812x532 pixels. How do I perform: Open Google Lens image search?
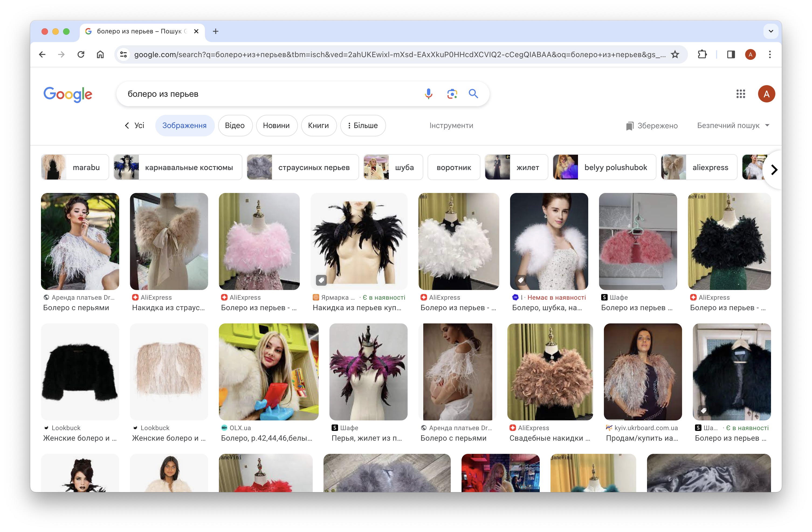click(452, 94)
